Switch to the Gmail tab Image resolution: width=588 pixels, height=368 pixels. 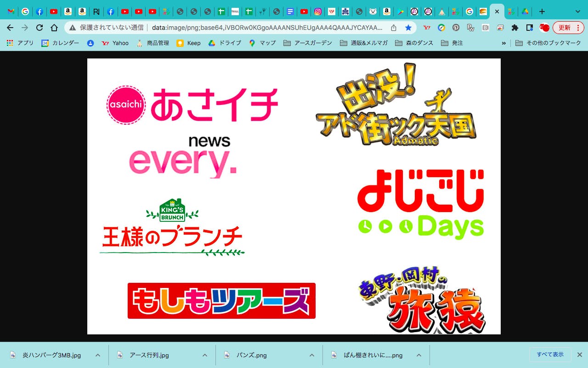coord(11,11)
